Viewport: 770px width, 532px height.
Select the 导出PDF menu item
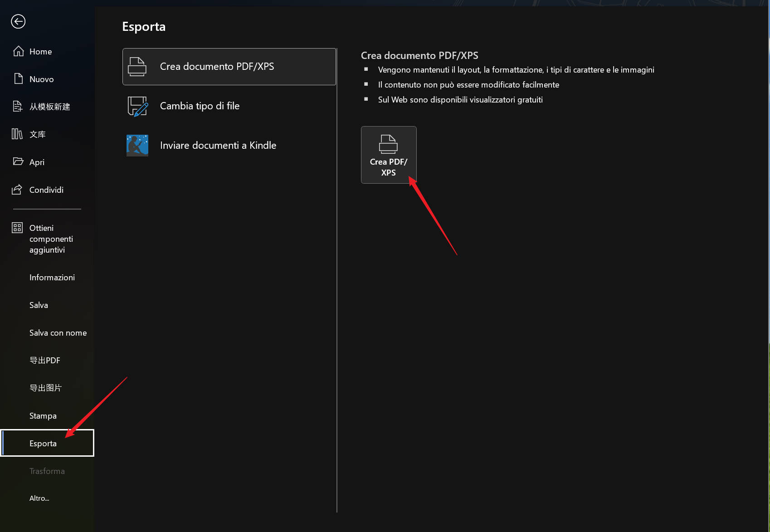pos(45,361)
